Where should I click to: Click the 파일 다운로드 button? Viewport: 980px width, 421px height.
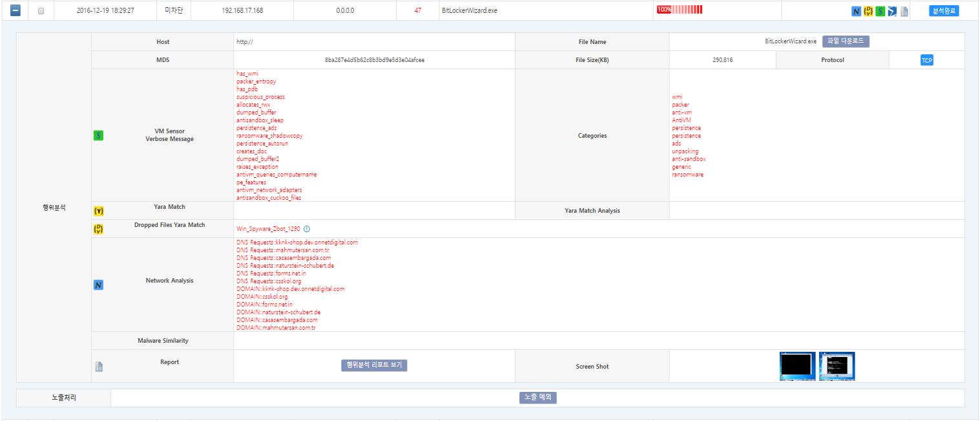point(846,41)
